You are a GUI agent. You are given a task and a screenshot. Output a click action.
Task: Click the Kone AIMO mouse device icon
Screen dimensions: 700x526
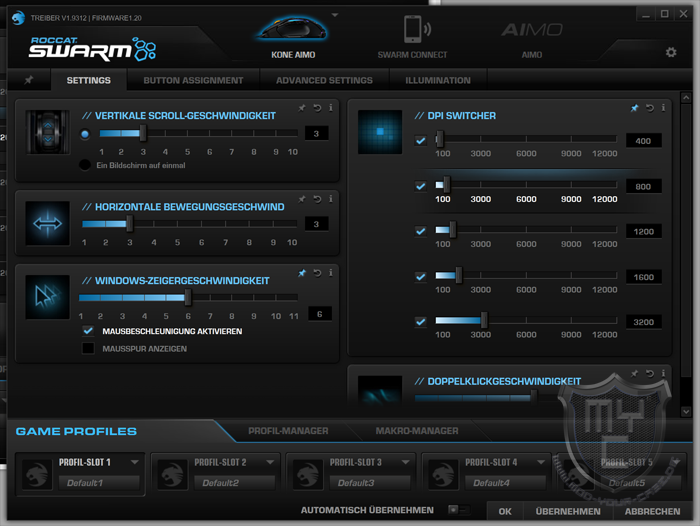[292, 29]
